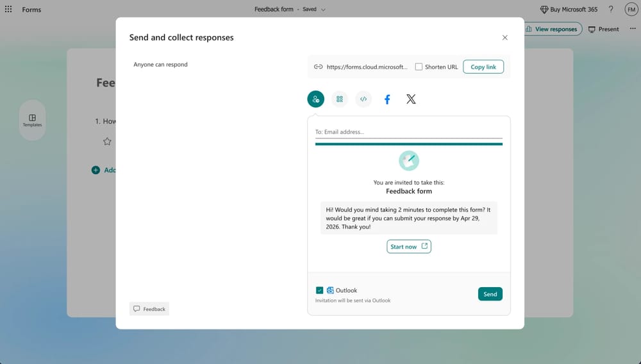Share the form on Facebook

coord(387,99)
